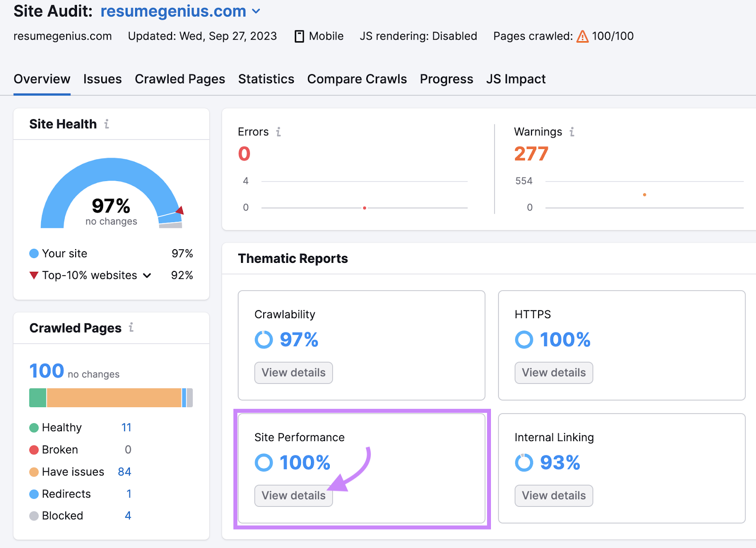Image resolution: width=756 pixels, height=548 pixels.
Task: Click the HTTPS progress ring icon
Action: click(524, 339)
